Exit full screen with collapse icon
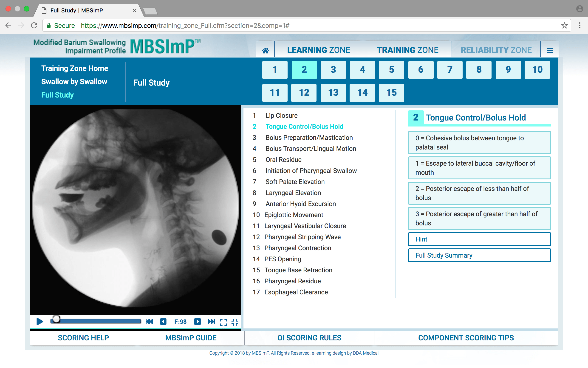This screenshot has width=588, height=368. pyautogui.click(x=235, y=322)
